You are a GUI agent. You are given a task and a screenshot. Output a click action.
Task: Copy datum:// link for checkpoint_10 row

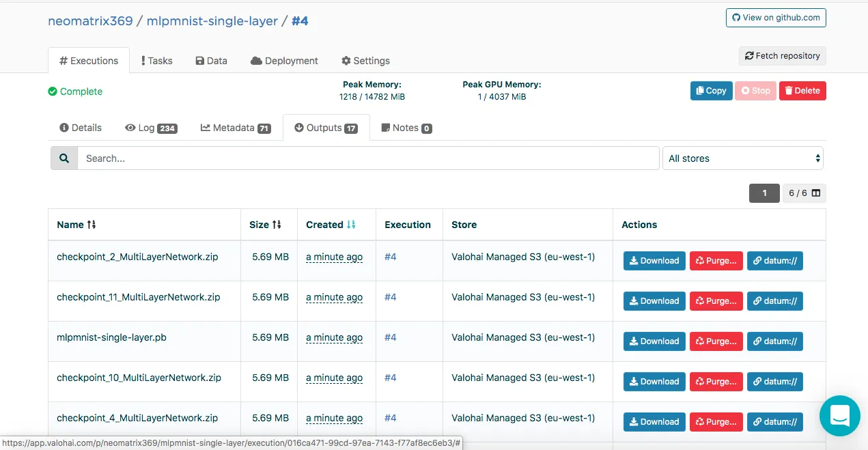[x=775, y=382]
